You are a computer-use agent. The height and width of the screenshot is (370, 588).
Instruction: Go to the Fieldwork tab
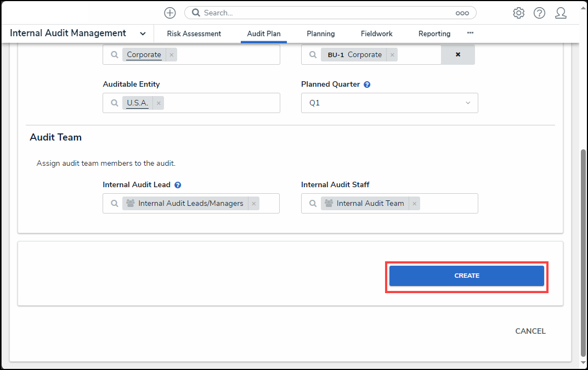(x=376, y=34)
